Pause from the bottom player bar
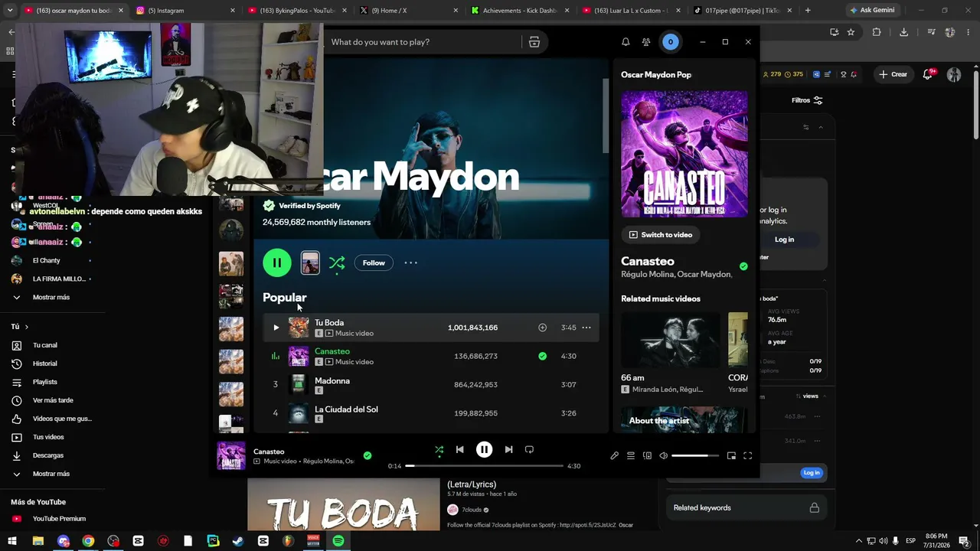This screenshot has width=980, height=551. tap(484, 450)
